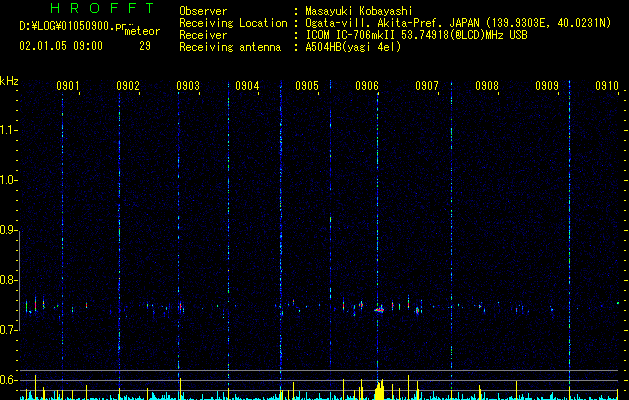Click the 1.0 frequency axis label
Screen dimensions: 629x400
pos(8,180)
